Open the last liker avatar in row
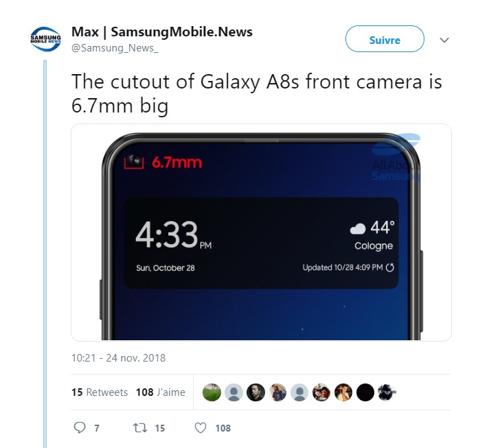This screenshot has height=448, width=478. point(387,392)
